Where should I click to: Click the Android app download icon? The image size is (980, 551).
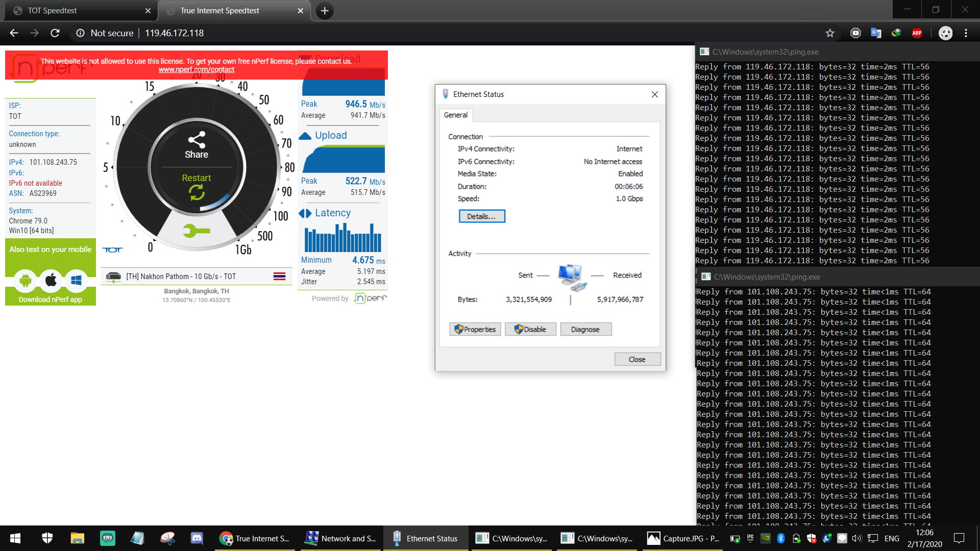click(25, 281)
